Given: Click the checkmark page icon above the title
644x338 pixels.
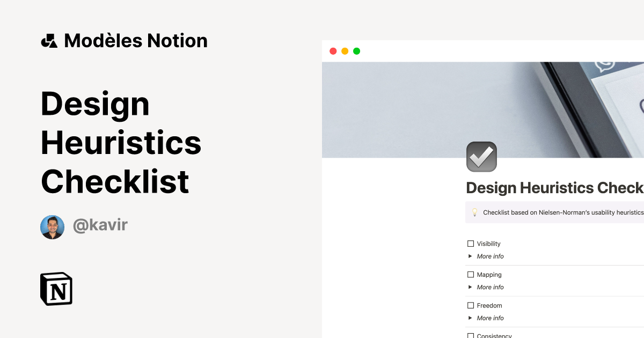Looking at the screenshot, I should [x=481, y=156].
